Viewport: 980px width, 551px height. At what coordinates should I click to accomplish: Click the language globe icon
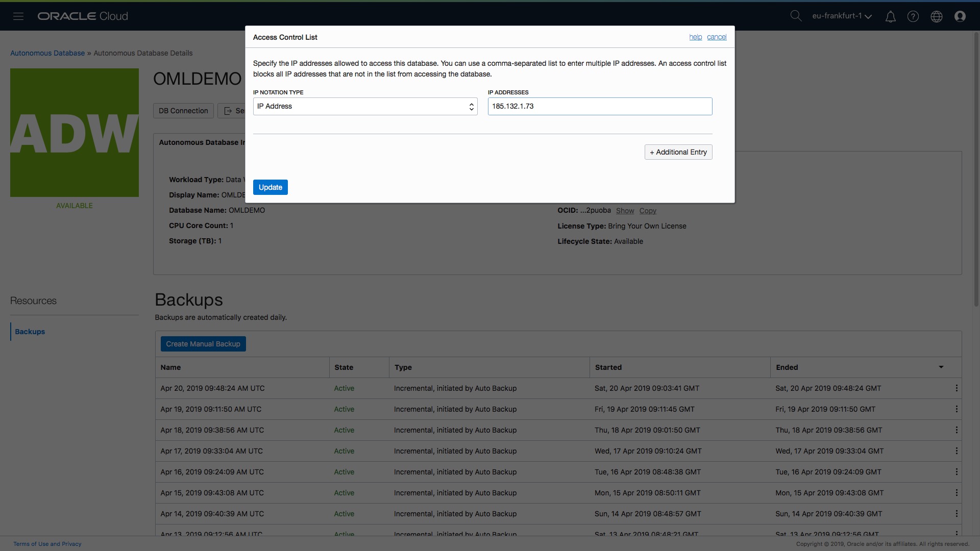pyautogui.click(x=936, y=17)
